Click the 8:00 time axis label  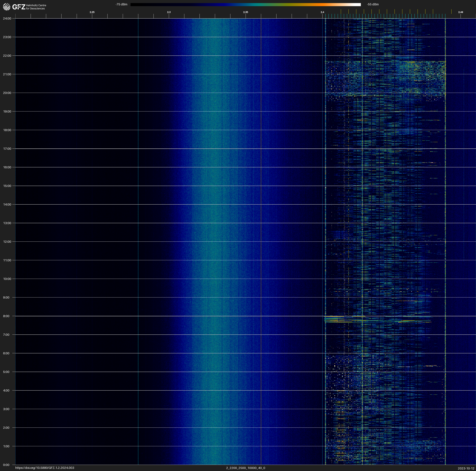click(6, 316)
